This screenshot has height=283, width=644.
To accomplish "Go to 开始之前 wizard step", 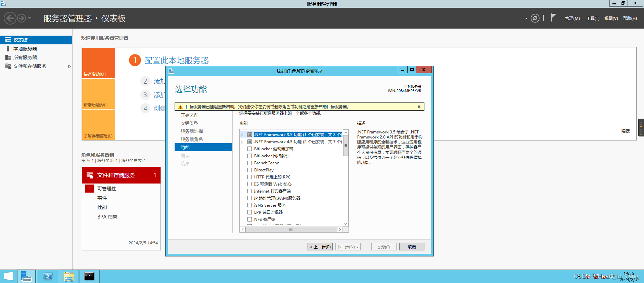I will pos(189,115).
